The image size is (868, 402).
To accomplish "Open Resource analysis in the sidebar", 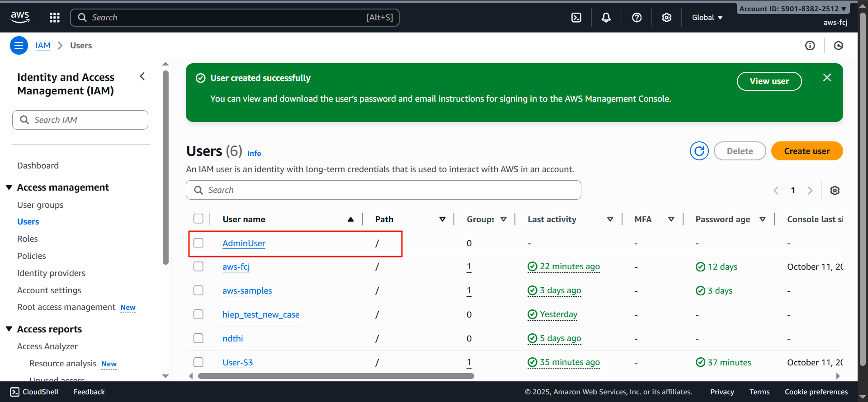I will pos(63,364).
